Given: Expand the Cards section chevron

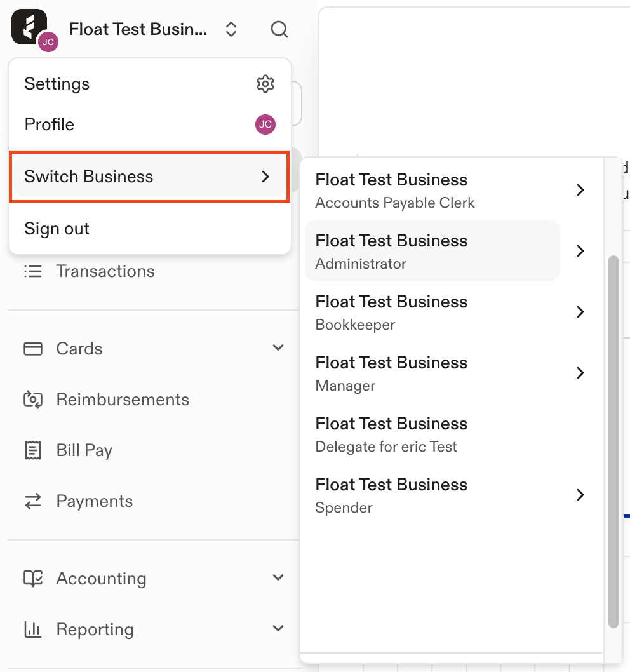Looking at the screenshot, I should pyautogui.click(x=278, y=347).
